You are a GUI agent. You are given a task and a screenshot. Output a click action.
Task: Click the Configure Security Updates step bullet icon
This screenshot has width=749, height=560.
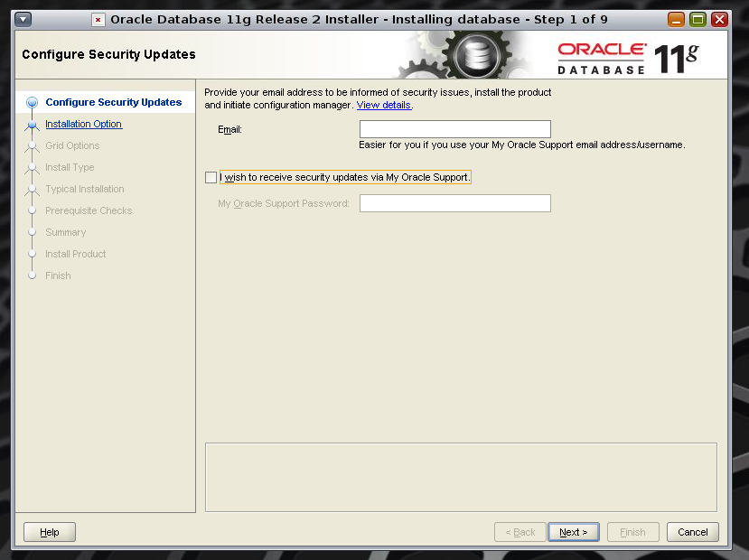32,102
